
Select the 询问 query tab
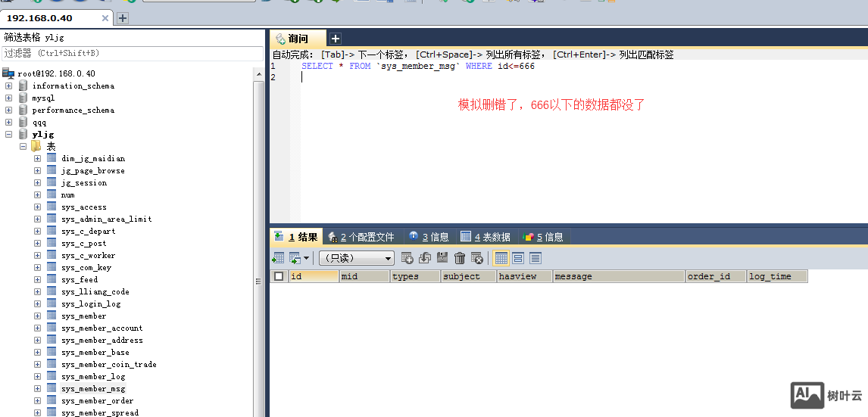[298, 39]
